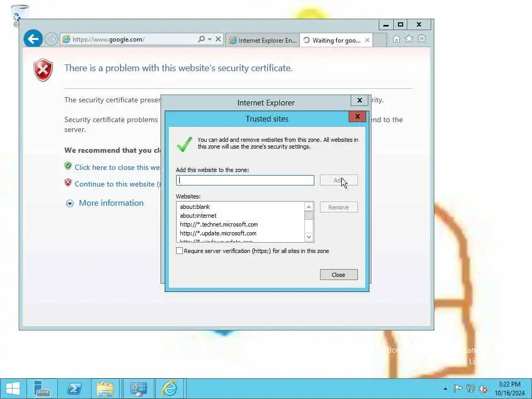Image resolution: width=532 pixels, height=399 pixels.
Task: Open Action Center flag icon
Action: [458, 389]
